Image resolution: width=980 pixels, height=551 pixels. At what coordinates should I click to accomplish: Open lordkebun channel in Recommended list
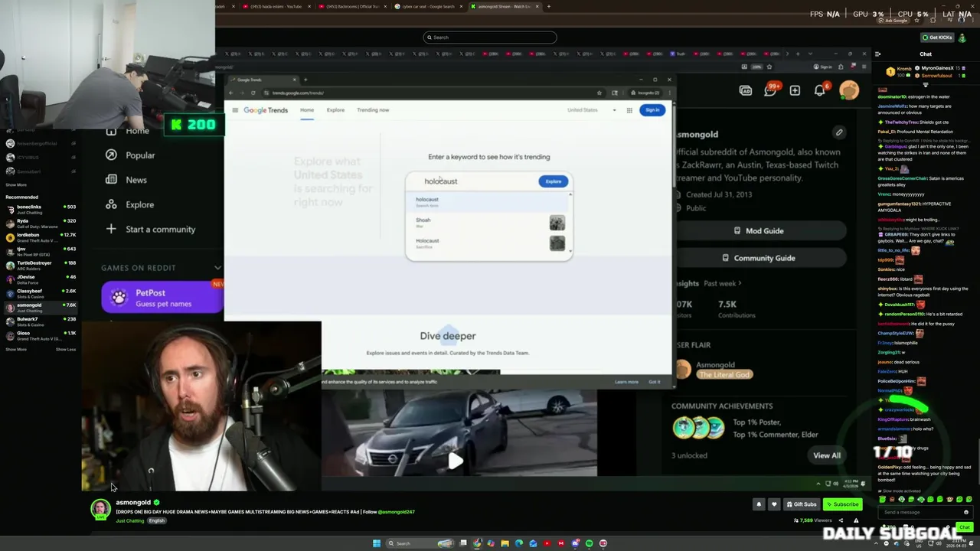tap(41, 237)
